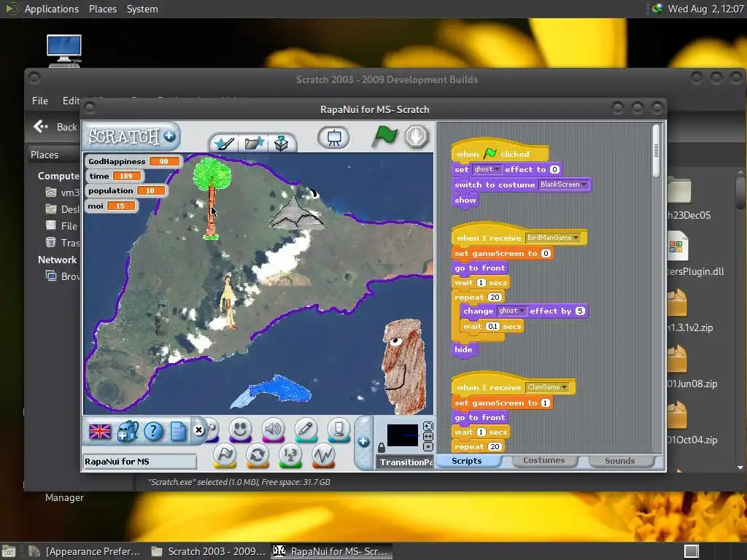Click the plus beside the Scratch logo
The width and height of the screenshot is (747, 560).
click(169, 136)
